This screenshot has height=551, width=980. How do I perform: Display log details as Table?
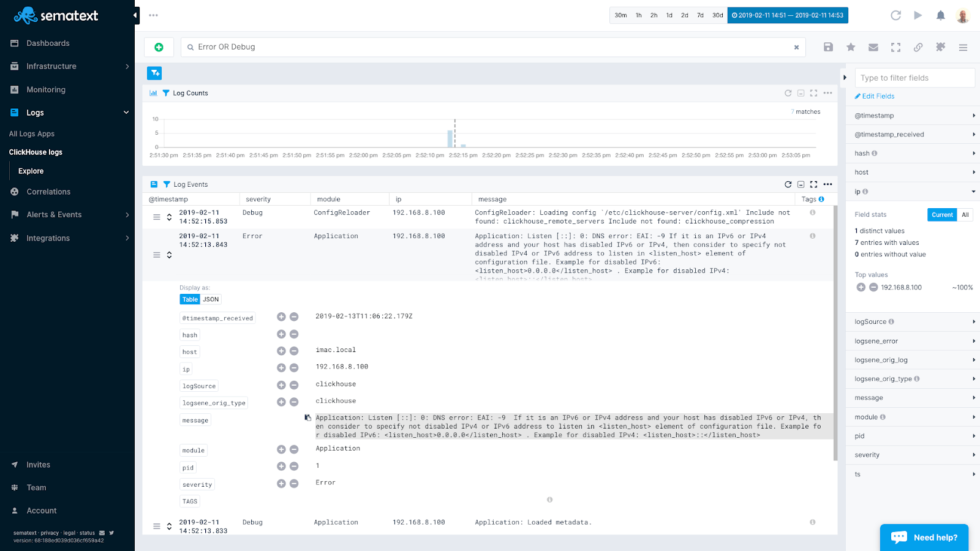pyautogui.click(x=190, y=299)
